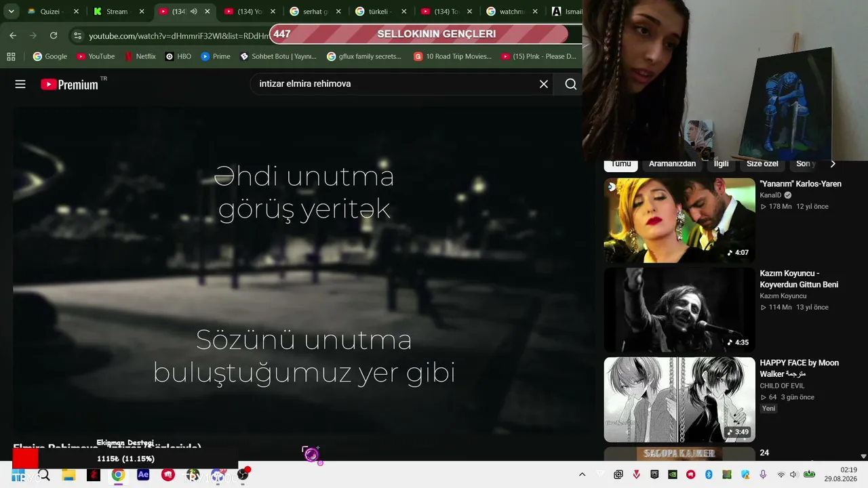The height and width of the screenshot is (488, 868).
Task: Switch to the serhat Google tab
Action: [314, 12]
